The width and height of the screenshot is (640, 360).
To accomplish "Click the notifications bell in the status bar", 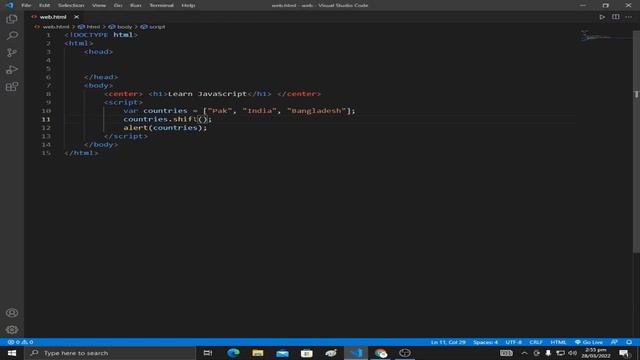I will pos(629,342).
